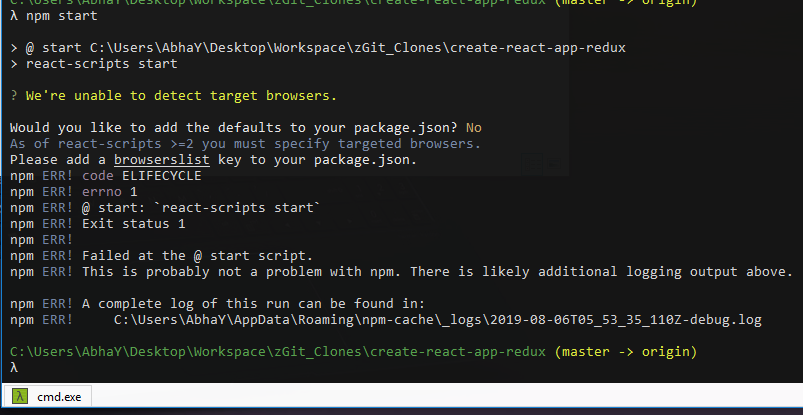
Task: Click the 'errno 1' error line
Action: point(74,192)
